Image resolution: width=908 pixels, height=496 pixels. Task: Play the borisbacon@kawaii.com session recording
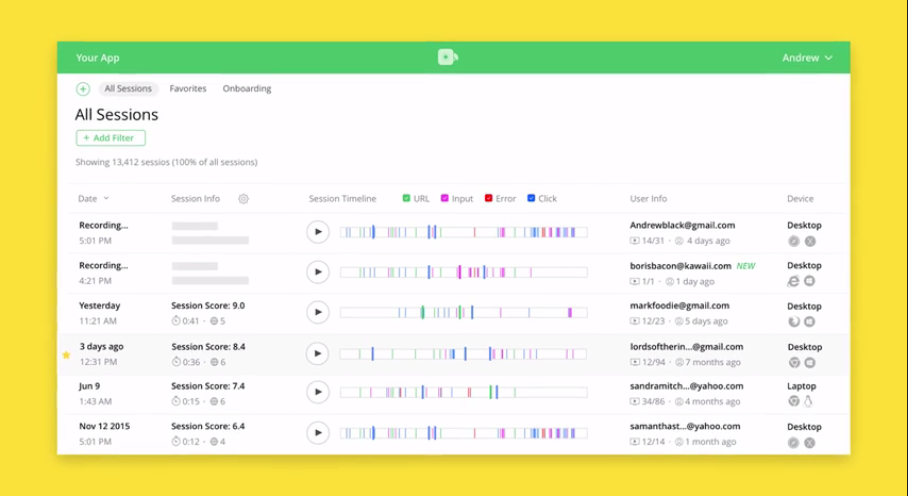point(317,272)
